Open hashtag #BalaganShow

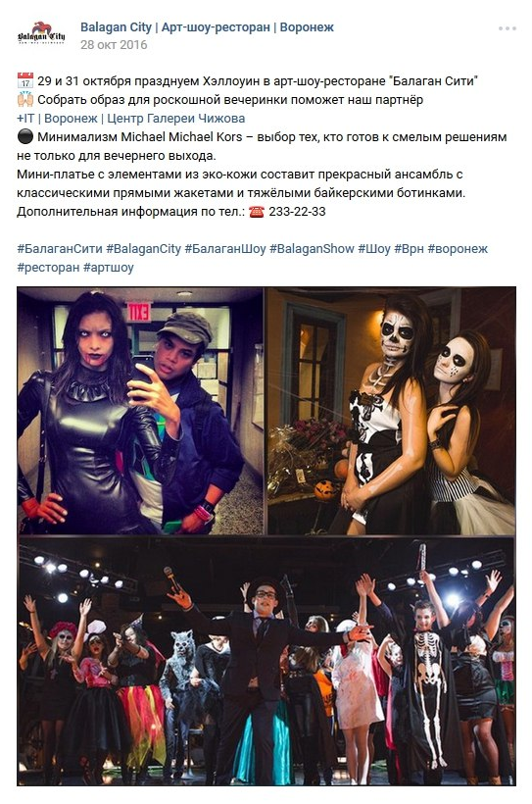(312, 249)
